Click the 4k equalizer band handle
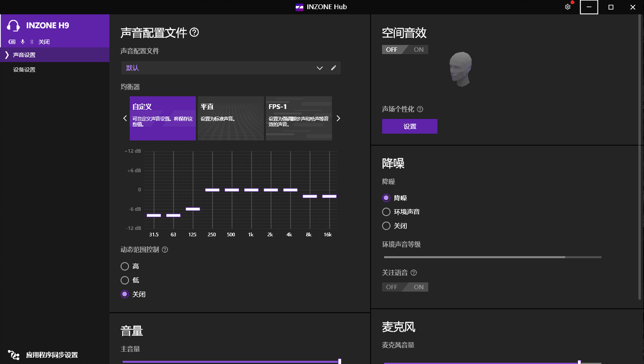 click(x=290, y=190)
